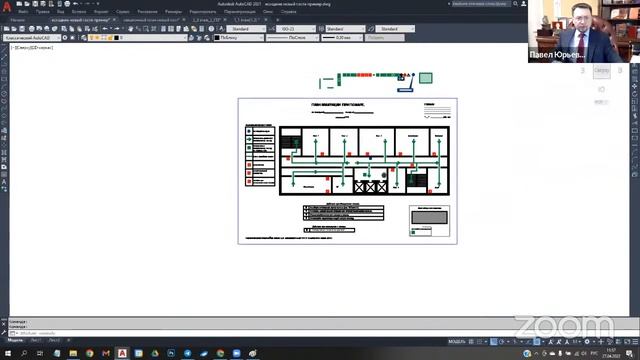640x360 pixels.
Task: Add new layout with plus button
Action: click(x=69, y=340)
